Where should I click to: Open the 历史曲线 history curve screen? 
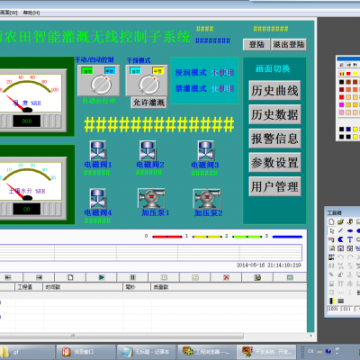point(275,90)
